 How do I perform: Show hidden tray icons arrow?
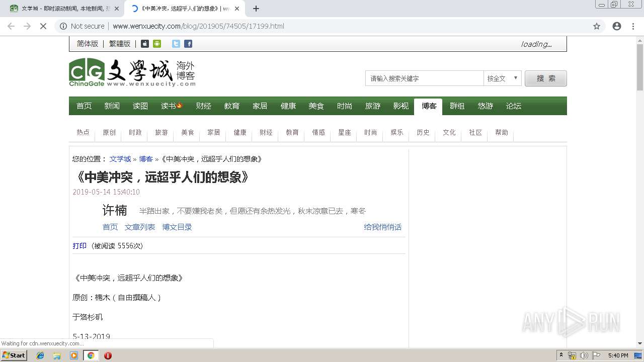pos(561,355)
